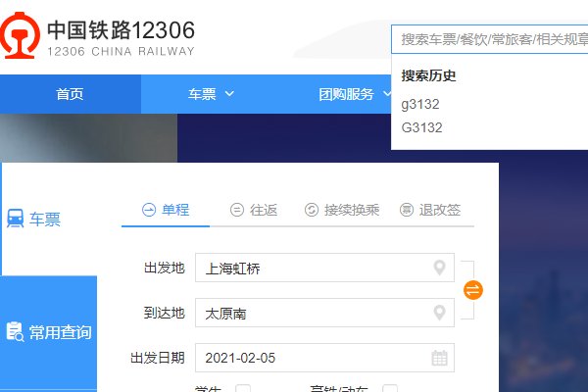Click location pin in 到达地 field

[439, 313]
